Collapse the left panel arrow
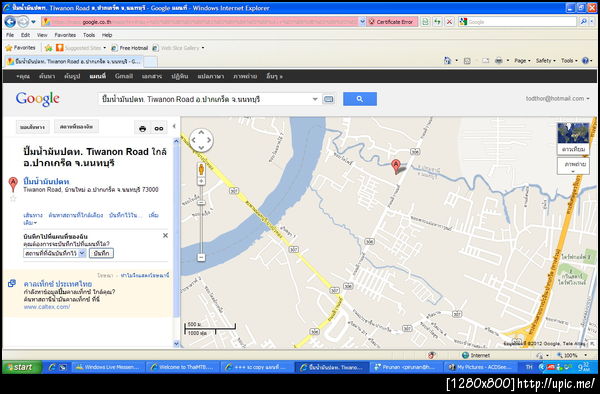The height and width of the screenshot is (394, 600). tap(174, 126)
